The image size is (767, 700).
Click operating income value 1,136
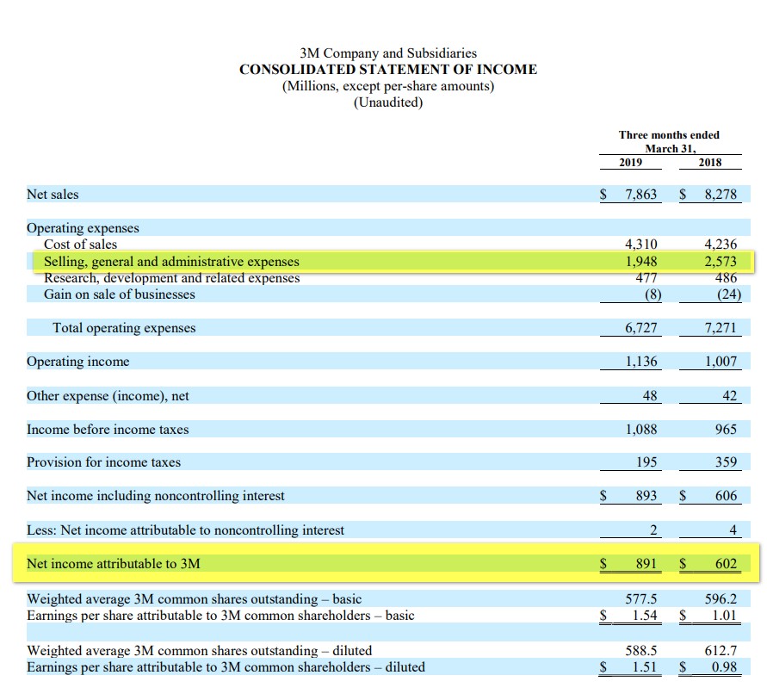(640, 362)
